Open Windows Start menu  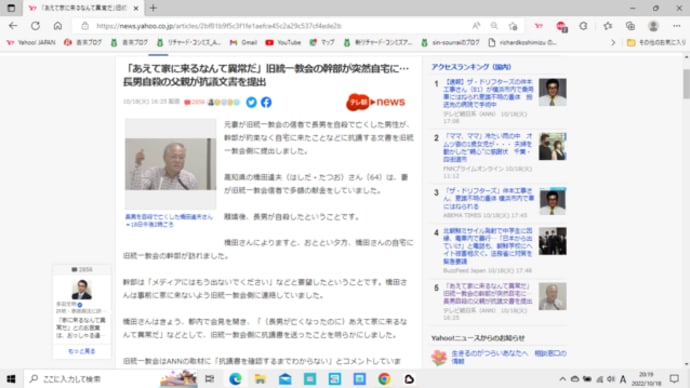(x=11, y=379)
